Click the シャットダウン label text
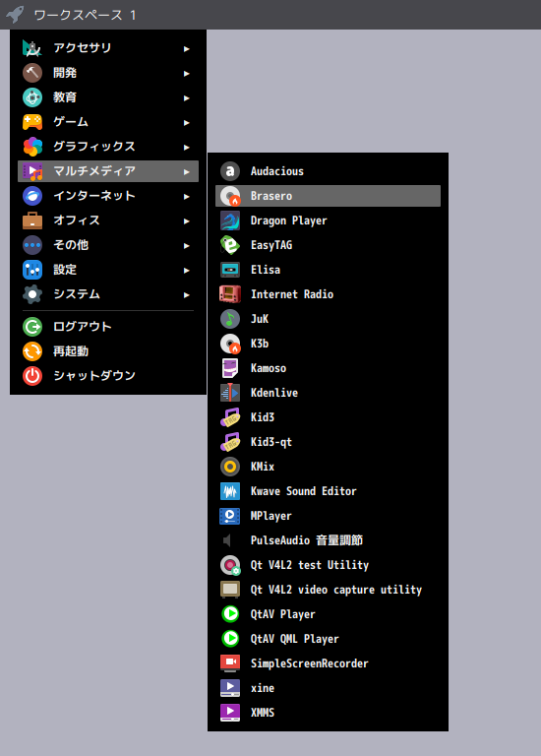This screenshot has height=756, width=541. click(x=94, y=376)
